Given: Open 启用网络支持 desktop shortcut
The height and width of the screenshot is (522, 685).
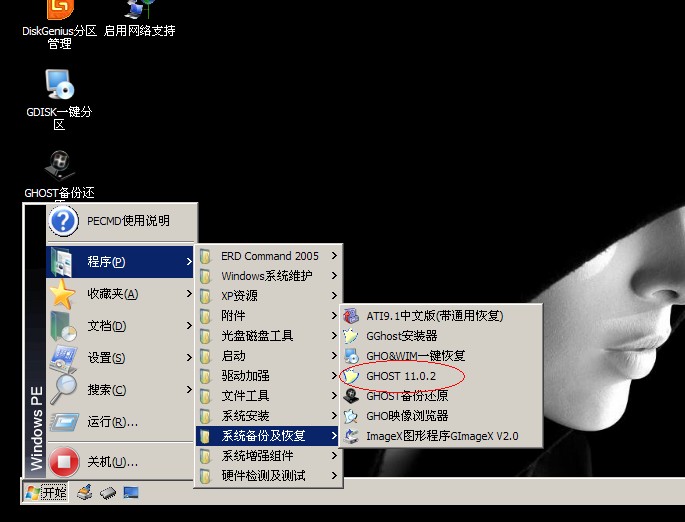Looking at the screenshot, I should click(x=139, y=18).
